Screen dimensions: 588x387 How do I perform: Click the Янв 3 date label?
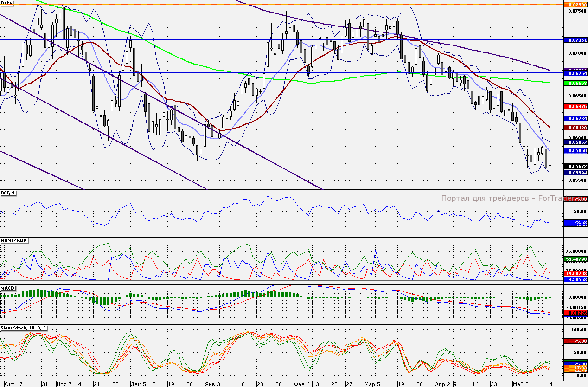coord(212,384)
